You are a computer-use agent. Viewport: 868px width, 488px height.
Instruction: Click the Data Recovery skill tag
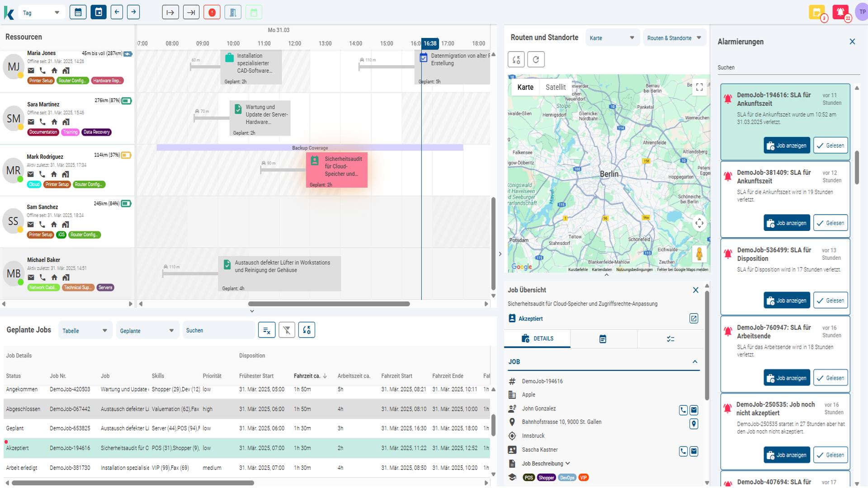[x=96, y=132]
